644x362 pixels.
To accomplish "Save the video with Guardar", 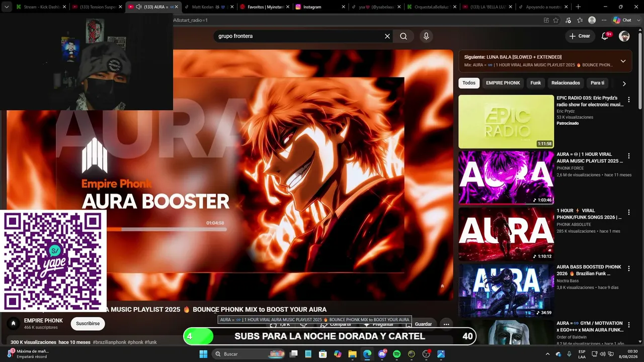I will click(423, 324).
